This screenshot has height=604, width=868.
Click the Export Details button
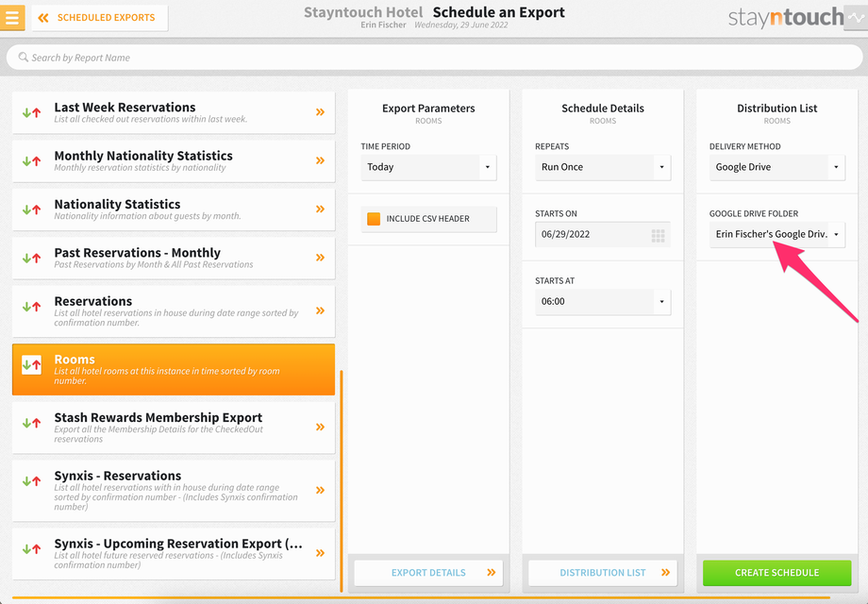[428, 573]
